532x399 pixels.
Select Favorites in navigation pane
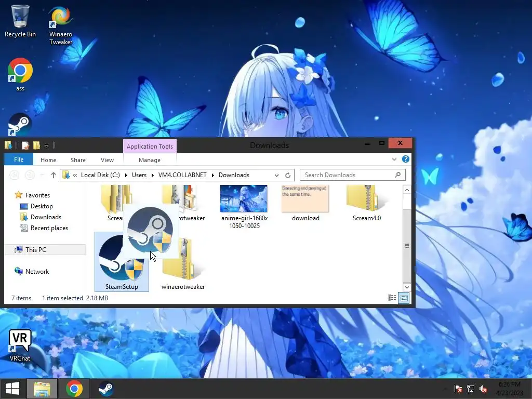[x=37, y=195]
